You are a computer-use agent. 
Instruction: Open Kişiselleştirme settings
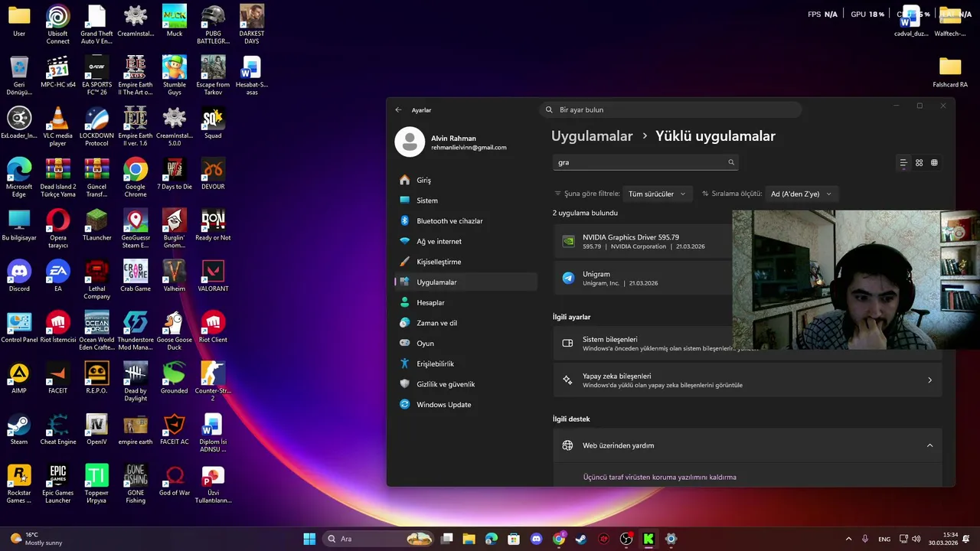[465, 262]
